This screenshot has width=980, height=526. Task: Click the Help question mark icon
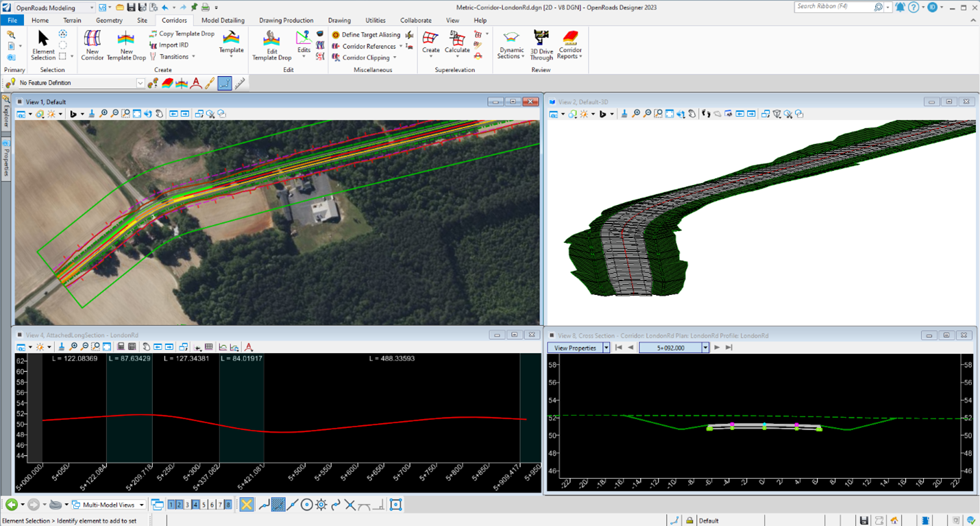tap(912, 7)
